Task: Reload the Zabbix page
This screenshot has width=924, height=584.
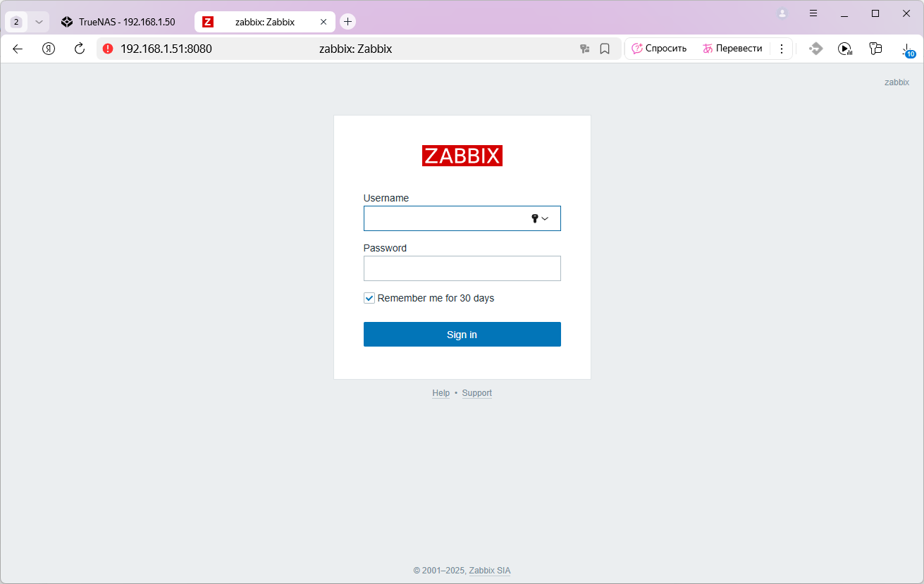Action: [x=80, y=49]
